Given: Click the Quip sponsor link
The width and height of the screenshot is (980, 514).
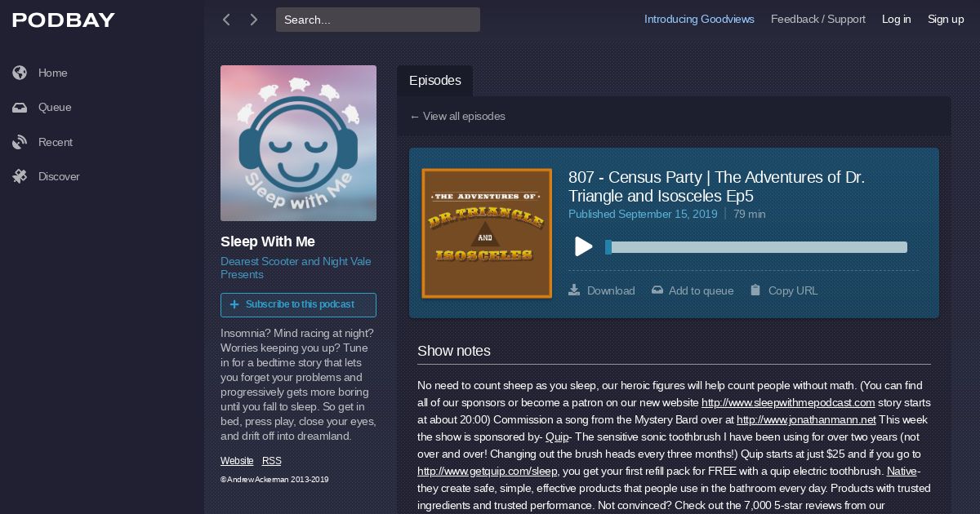Looking at the screenshot, I should pyautogui.click(x=557, y=437).
